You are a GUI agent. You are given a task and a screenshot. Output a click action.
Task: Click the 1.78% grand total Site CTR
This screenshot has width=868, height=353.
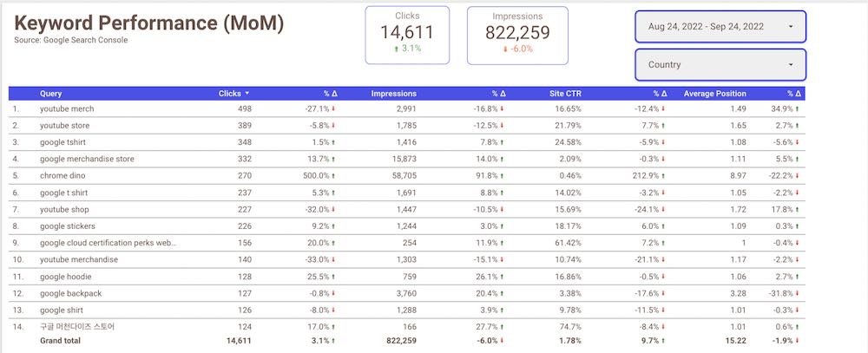click(570, 341)
